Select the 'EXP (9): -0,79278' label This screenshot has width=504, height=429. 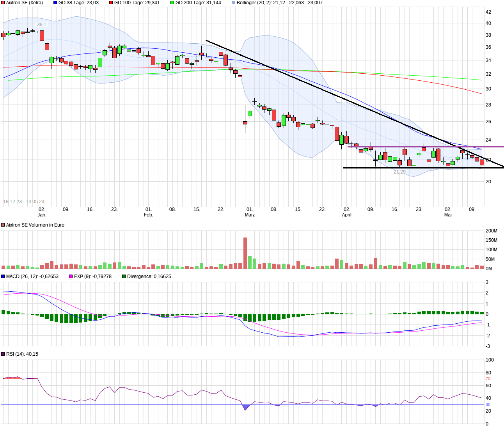point(93,277)
